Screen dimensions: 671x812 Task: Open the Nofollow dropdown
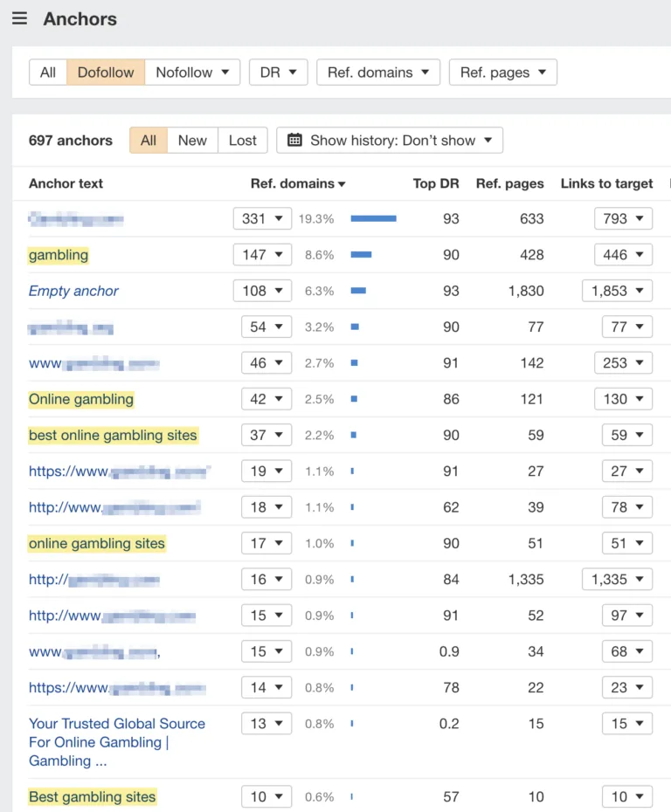[192, 72]
